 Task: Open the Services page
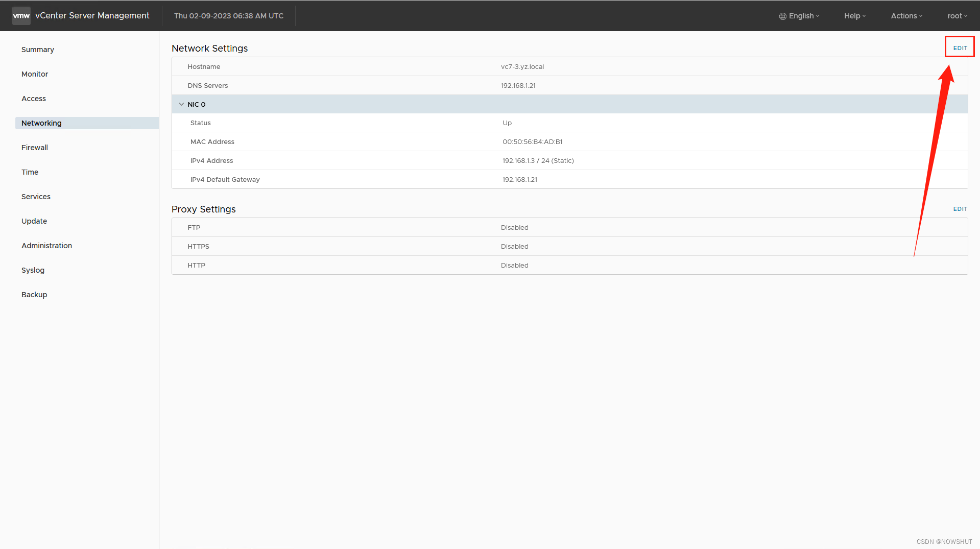click(x=36, y=197)
